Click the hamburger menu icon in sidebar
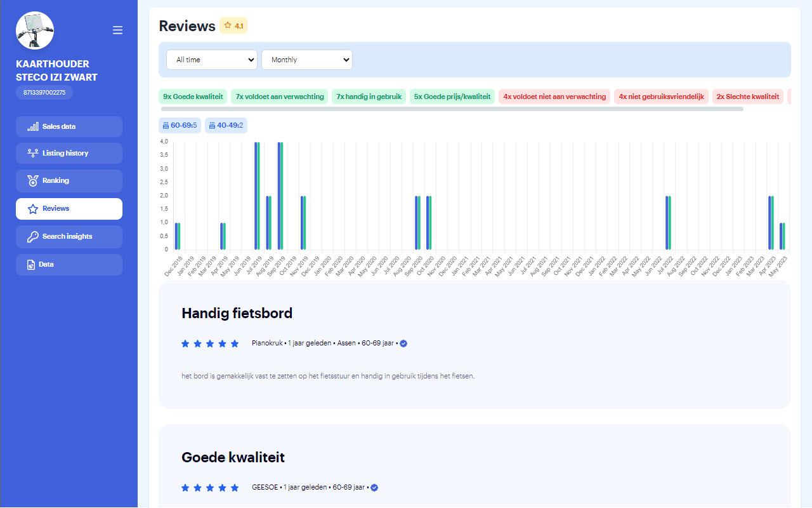The image size is (812, 508). tap(117, 30)
